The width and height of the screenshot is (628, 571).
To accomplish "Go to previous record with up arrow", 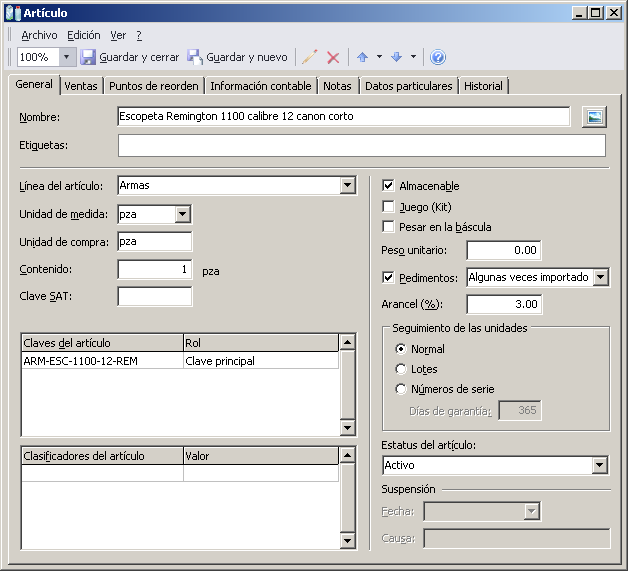I will [x=362, y=58].
